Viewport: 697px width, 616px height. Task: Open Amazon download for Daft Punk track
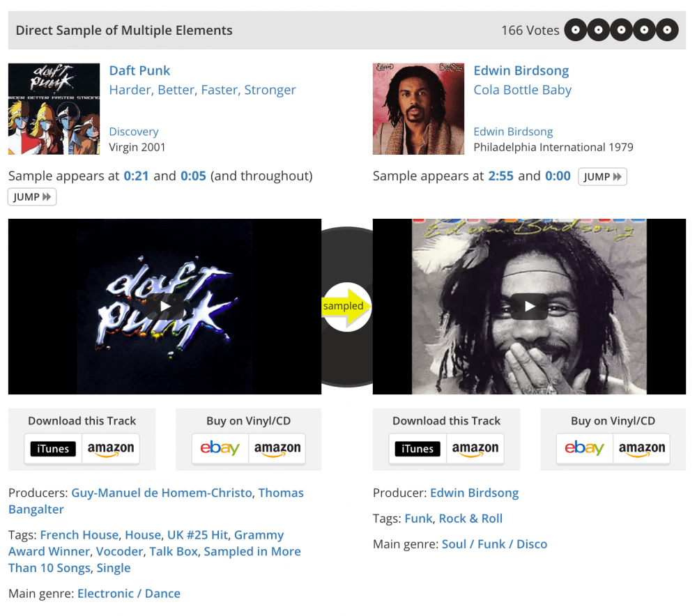(x=111, y=449)
